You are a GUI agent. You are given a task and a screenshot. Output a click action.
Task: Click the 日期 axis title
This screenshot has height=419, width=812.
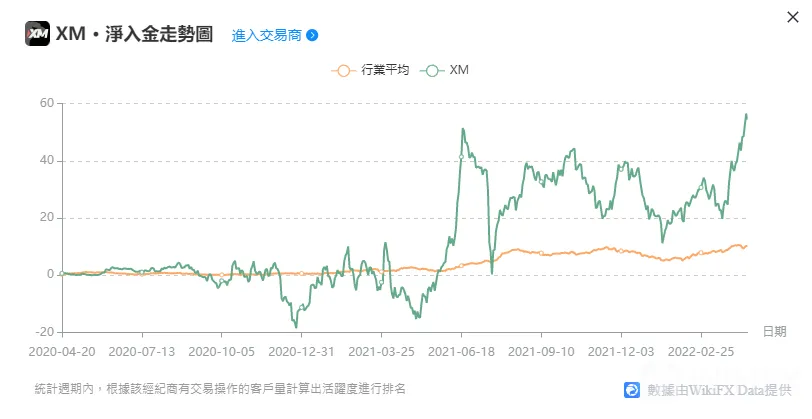click(774, 331)
